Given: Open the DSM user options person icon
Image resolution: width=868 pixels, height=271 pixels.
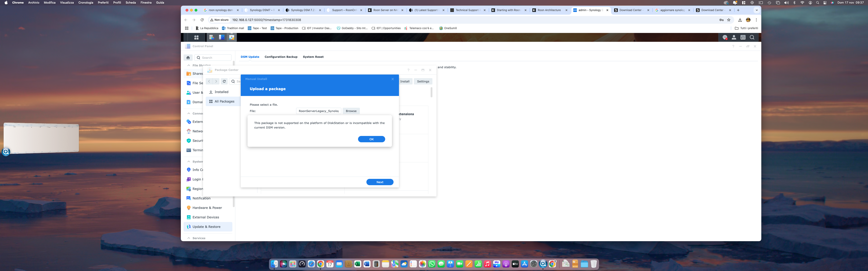Looking at the screenshot, I should click(734, 37).
